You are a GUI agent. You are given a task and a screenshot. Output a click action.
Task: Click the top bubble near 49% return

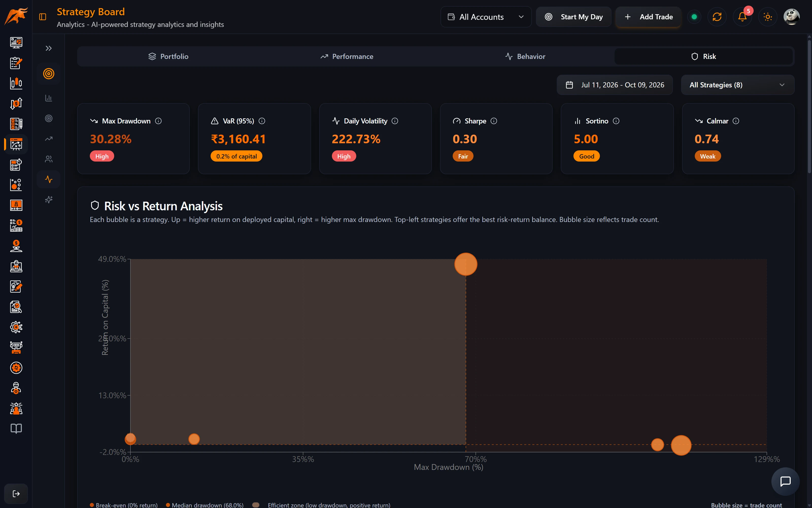point(466,264)
